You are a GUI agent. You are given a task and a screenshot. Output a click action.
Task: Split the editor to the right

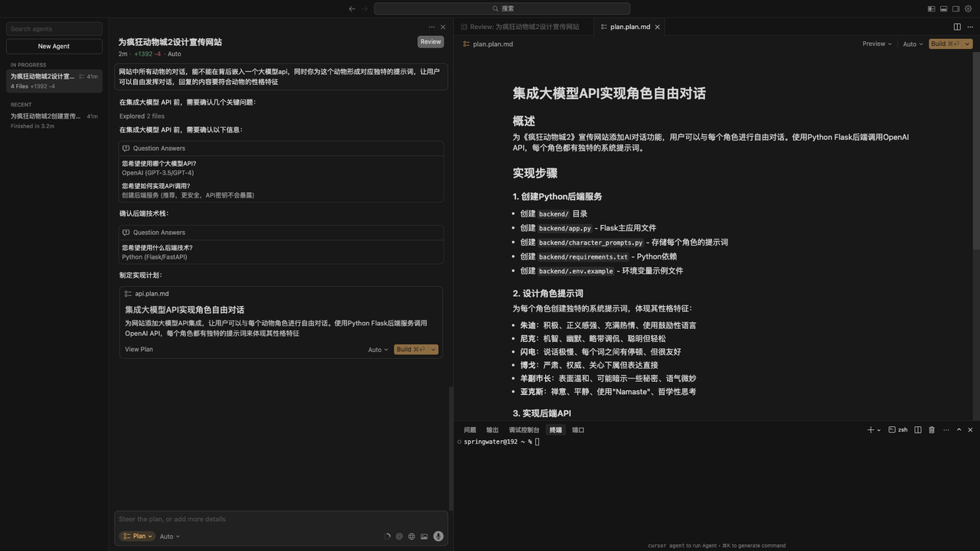click(957, 27)
